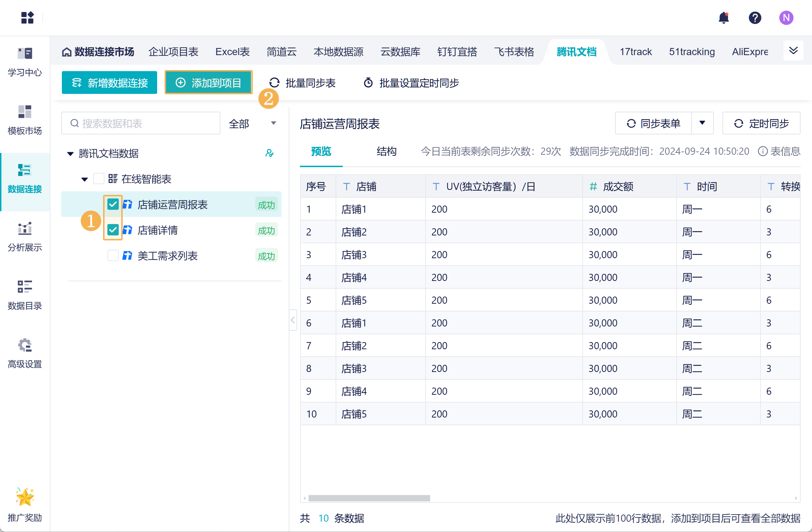Screen dimensions: 812x532
Task: Open the app grid logo icon
Action: (x=27, y=18)
